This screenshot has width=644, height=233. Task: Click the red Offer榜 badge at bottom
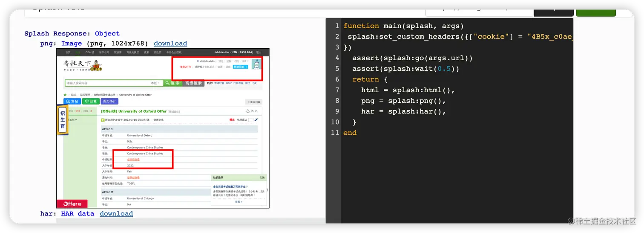pyautogui.click(x=72, y=204)
